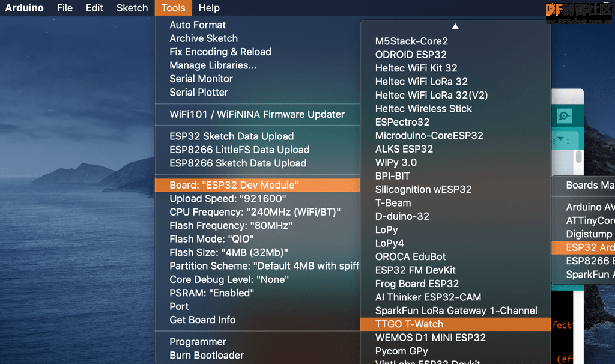Pick AI Thinker ESP32-CAM board
The width and height of the screenshot is (615, 364).
pyautogui.click(x=456, y=297)
